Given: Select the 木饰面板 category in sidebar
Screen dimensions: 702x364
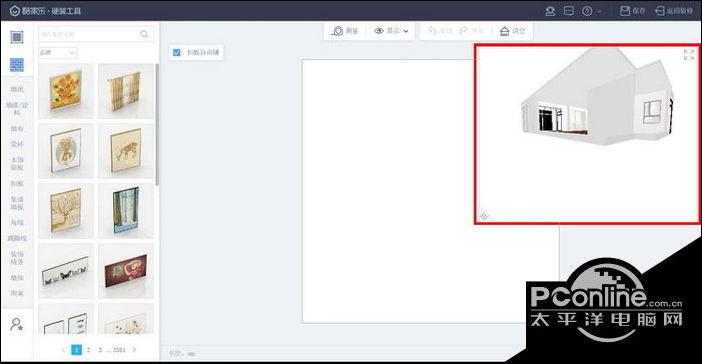Looking at the screenshot, I should tap(17, 164).
